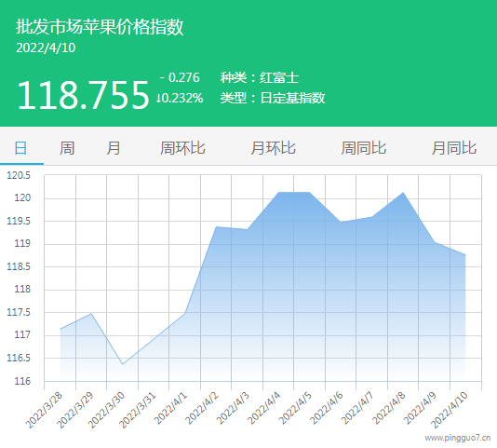Screen dimensions: 497x448
Task: Open the 周环比 tab
Action: coord(182,148)
